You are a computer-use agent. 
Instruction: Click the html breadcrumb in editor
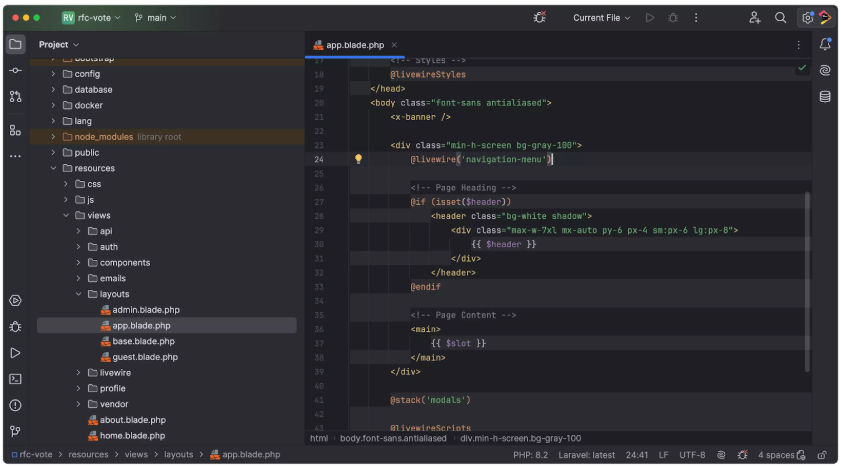[319, 439]
